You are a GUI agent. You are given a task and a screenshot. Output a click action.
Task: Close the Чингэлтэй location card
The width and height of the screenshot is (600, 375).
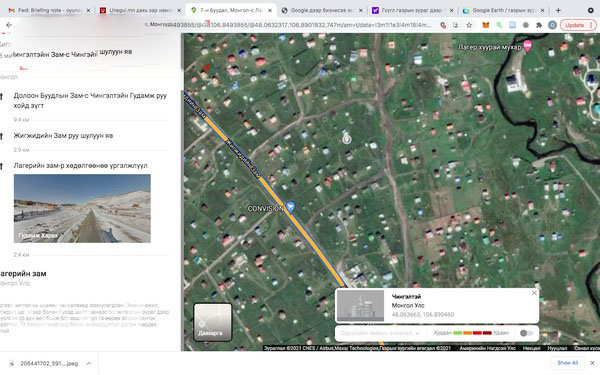pos(534,293)
